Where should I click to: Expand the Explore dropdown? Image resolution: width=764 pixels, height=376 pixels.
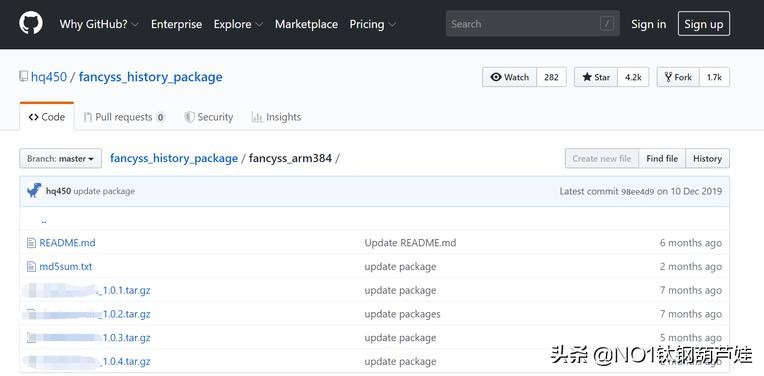tap(238, 24)
